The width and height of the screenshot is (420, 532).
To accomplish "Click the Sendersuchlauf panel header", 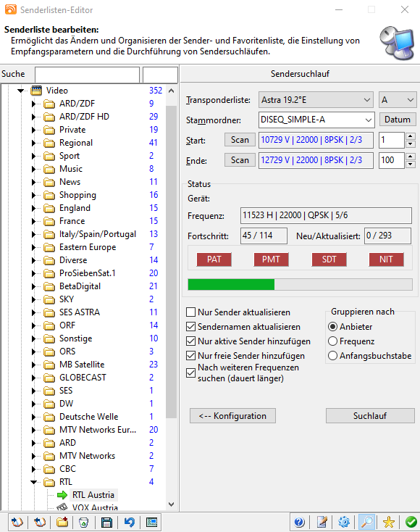I will tap(300, 74).
